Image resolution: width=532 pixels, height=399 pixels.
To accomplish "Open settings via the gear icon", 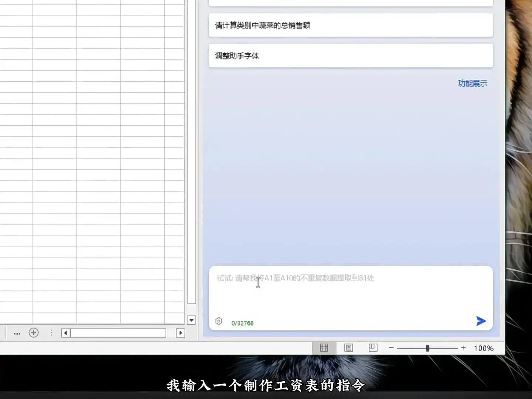I will coord(219,321).
